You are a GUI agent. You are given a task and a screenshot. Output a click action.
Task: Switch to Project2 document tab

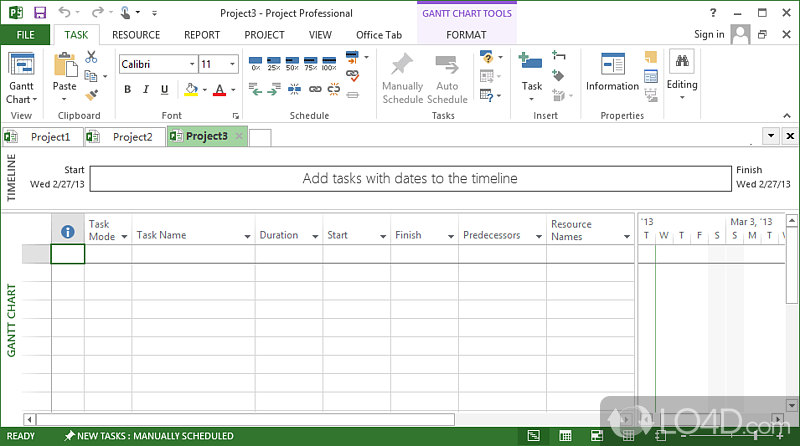(125, 137)
